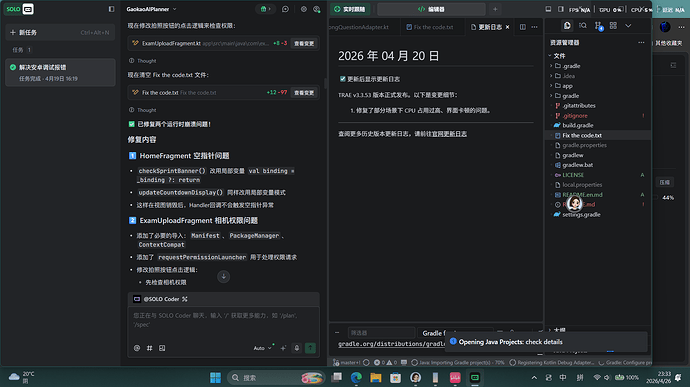View changes for ExamUploadFragment.kt
Screen dimensions: 690x387
304,44
